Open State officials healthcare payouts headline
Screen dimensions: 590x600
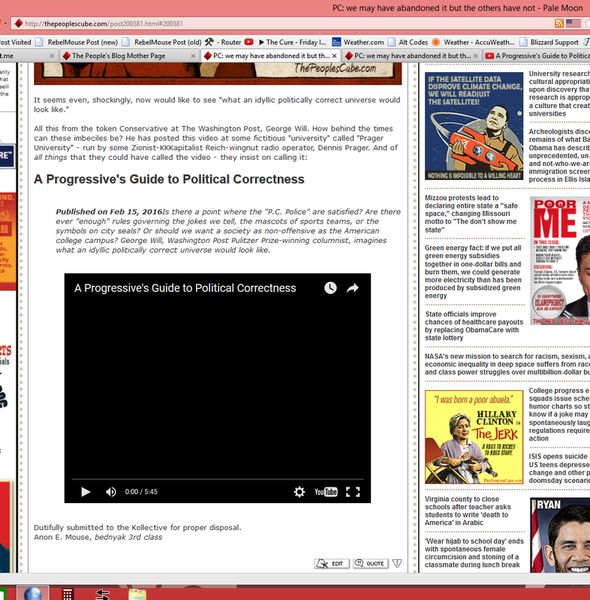[474, 326]
